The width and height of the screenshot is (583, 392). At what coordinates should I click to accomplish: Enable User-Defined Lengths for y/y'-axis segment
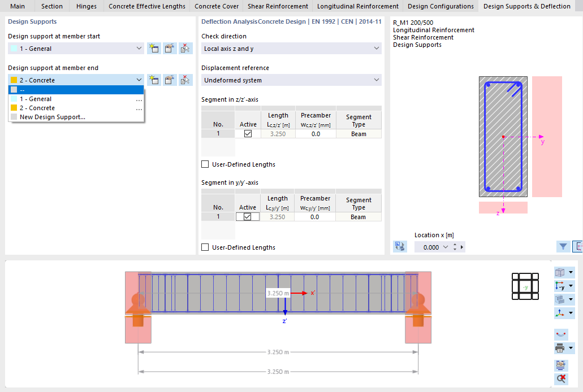click(205, 247)
